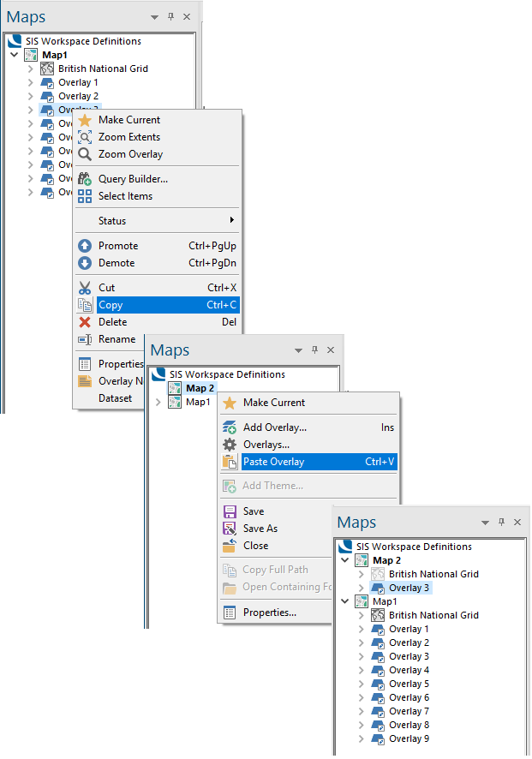
Task: Open the Status submenu
Action: [x=156, y=221]
